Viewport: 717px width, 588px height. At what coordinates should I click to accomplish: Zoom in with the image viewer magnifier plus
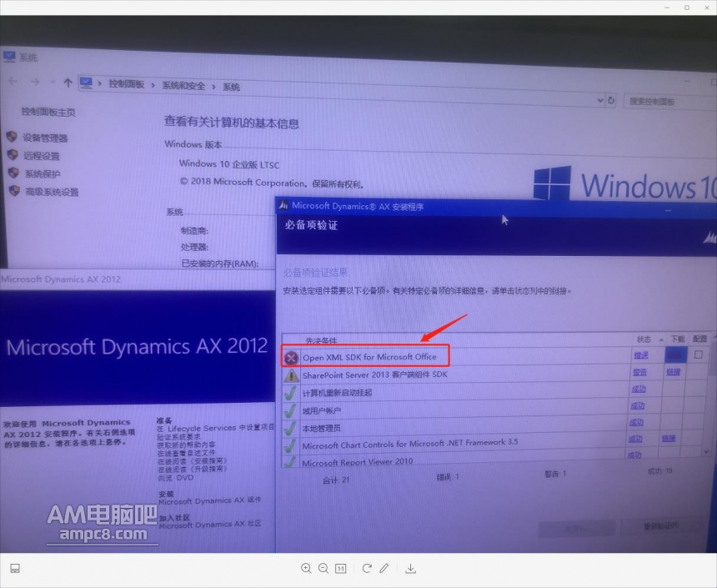[306, 568]
